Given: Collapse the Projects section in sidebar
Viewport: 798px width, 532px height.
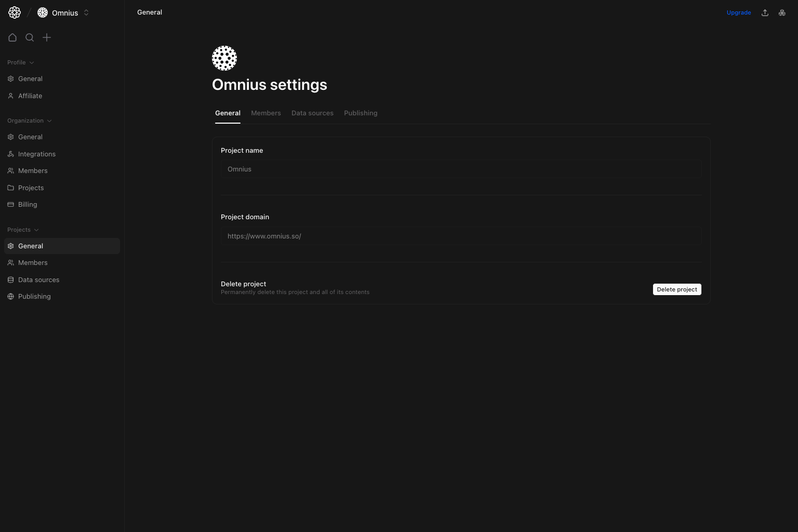Looking at the screenshot, I should tap(36, 230).
